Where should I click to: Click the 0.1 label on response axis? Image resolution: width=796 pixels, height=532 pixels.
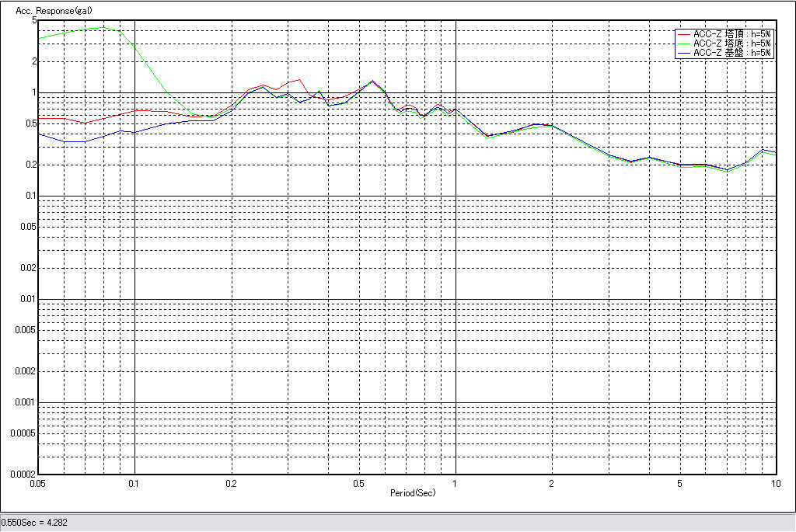tap(30, 196)
